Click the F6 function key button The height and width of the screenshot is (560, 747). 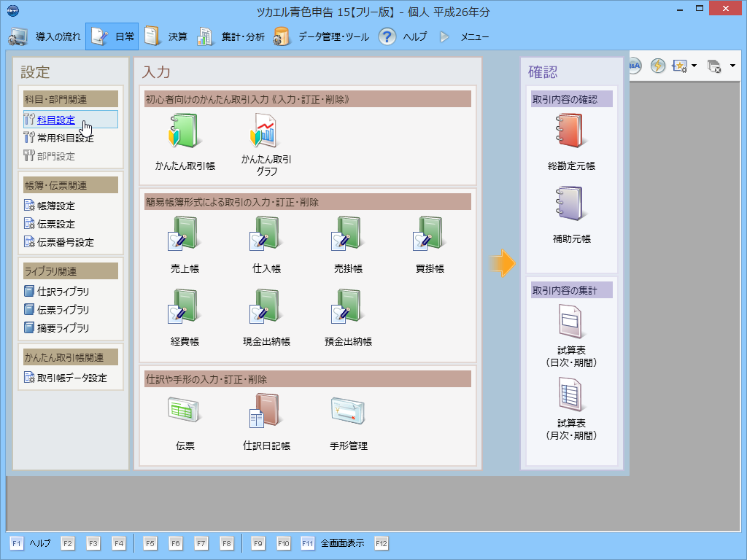point(176,543)
